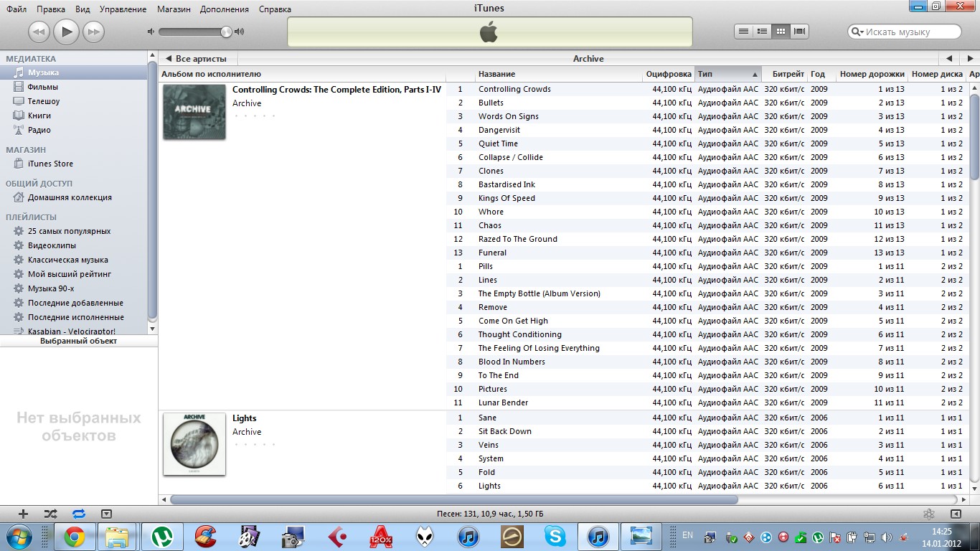
Task: Select the track 'Bastardised Ink'
Action: click(x=507, y=184)
